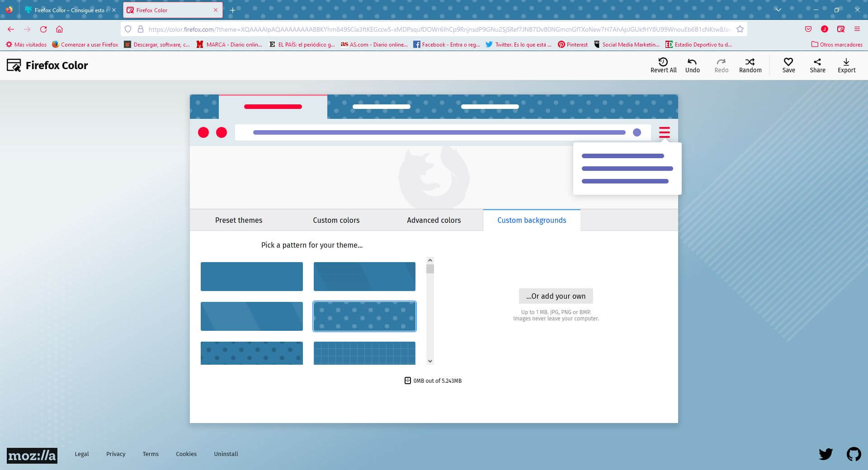Close the first Firefox Color tab
868x470 pixels.
tap(114, 10)
